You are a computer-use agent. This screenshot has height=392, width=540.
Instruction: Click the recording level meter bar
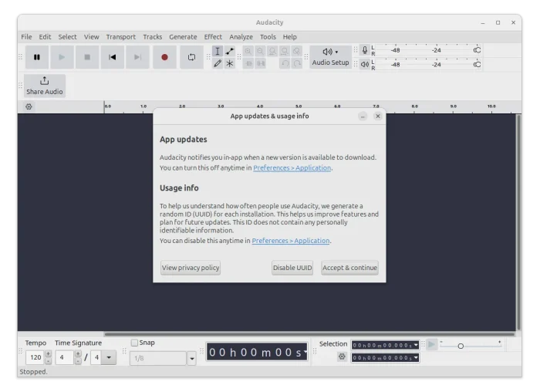(x=427, y=50)
